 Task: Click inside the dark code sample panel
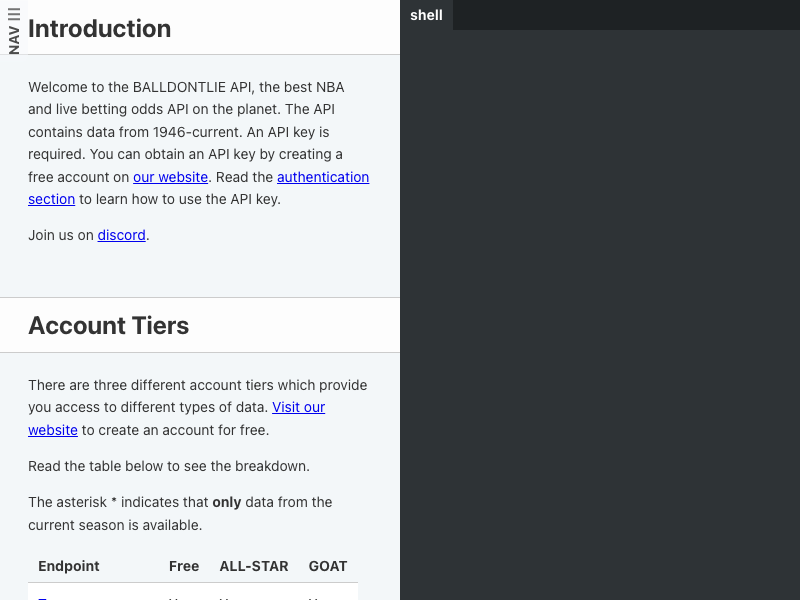click(x=600, y=314)
